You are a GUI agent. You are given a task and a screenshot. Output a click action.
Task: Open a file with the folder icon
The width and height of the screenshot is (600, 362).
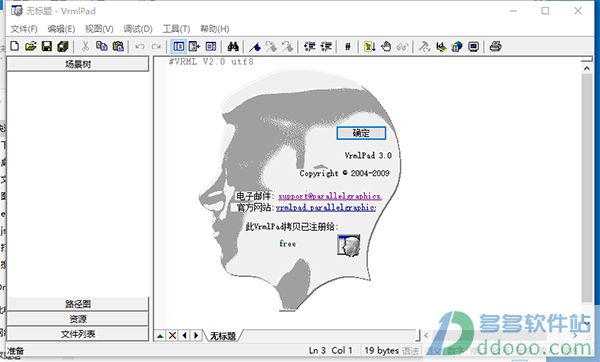(x=31, y=46)
